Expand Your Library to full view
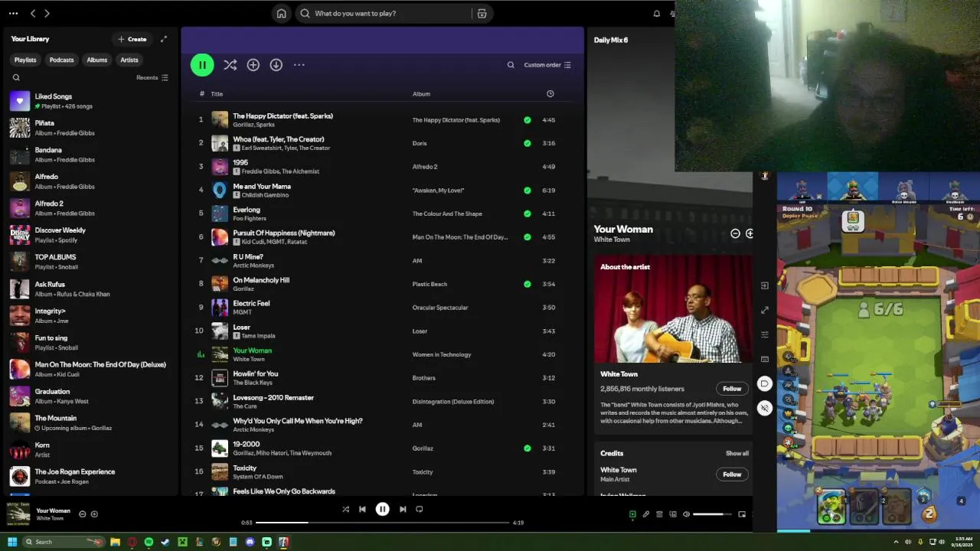Screen dimensions: 980x551 click(x=163, y=39)
